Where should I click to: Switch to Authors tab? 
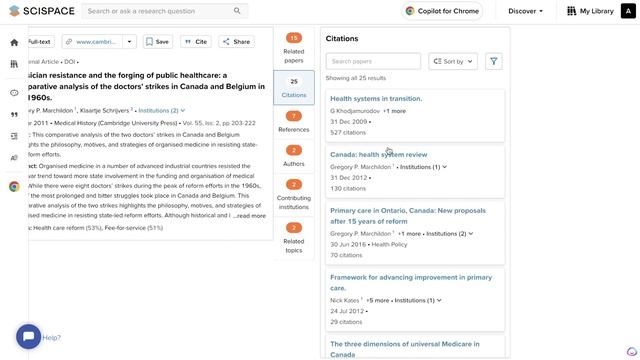coord(294,156)
